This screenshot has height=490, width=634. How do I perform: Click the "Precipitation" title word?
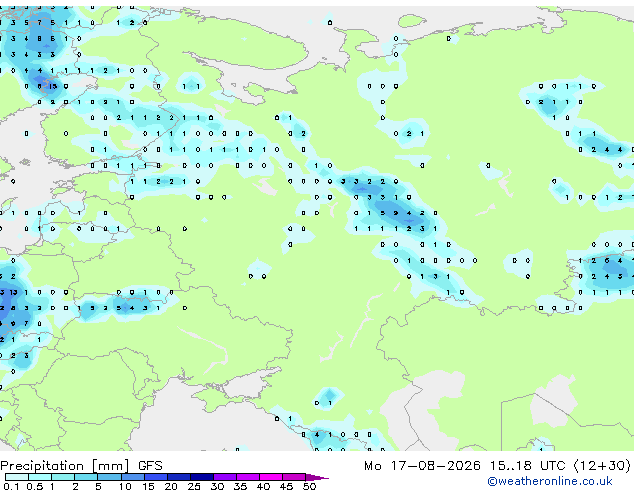pyautogui.click(x=42, y=466)
